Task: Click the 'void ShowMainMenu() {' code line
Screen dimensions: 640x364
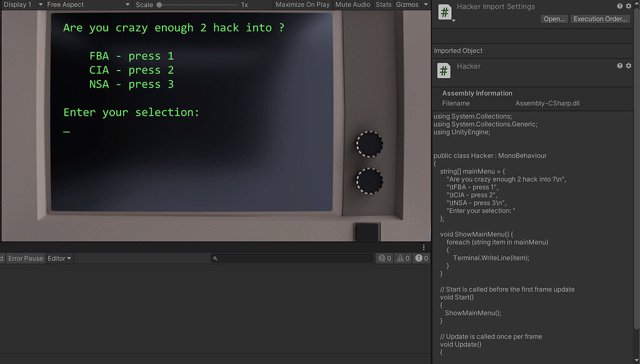Action: click(x=476, y=234)
